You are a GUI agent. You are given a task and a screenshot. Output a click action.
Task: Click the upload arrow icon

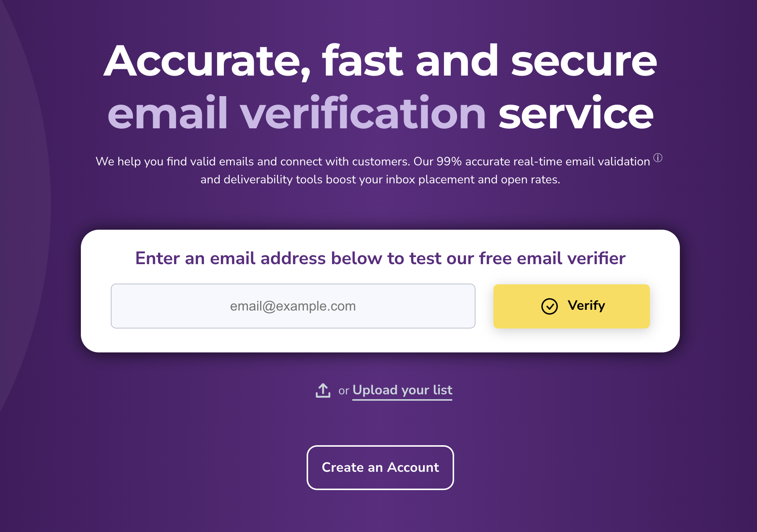[323, 391]
